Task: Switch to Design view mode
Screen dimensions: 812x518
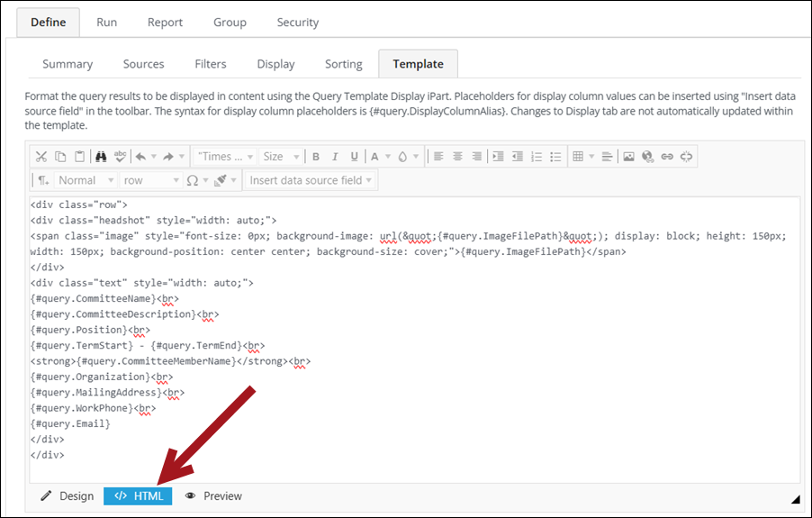Action: [68, 495]
